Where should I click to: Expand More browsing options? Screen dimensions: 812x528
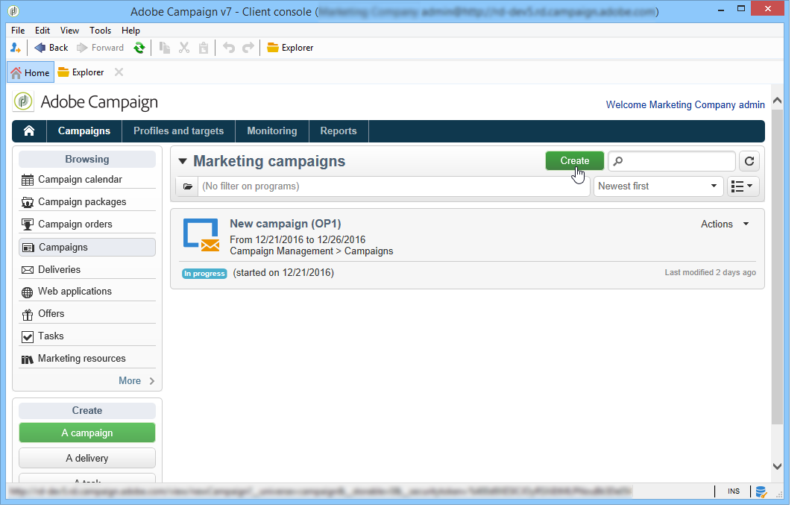[136, 381]
